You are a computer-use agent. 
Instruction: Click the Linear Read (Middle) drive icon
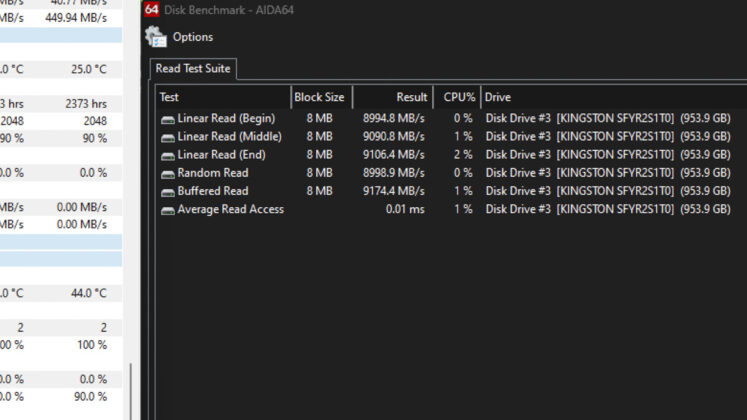168,138
